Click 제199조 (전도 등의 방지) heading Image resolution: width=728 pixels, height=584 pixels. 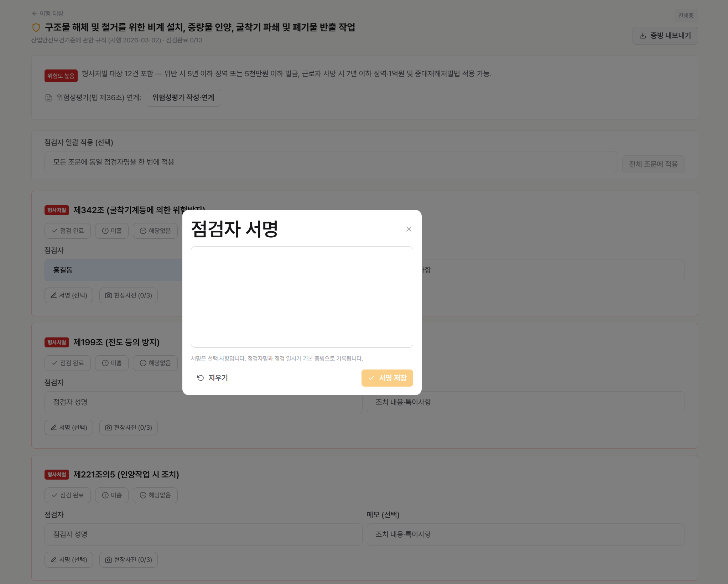click(x=116, y=342)
